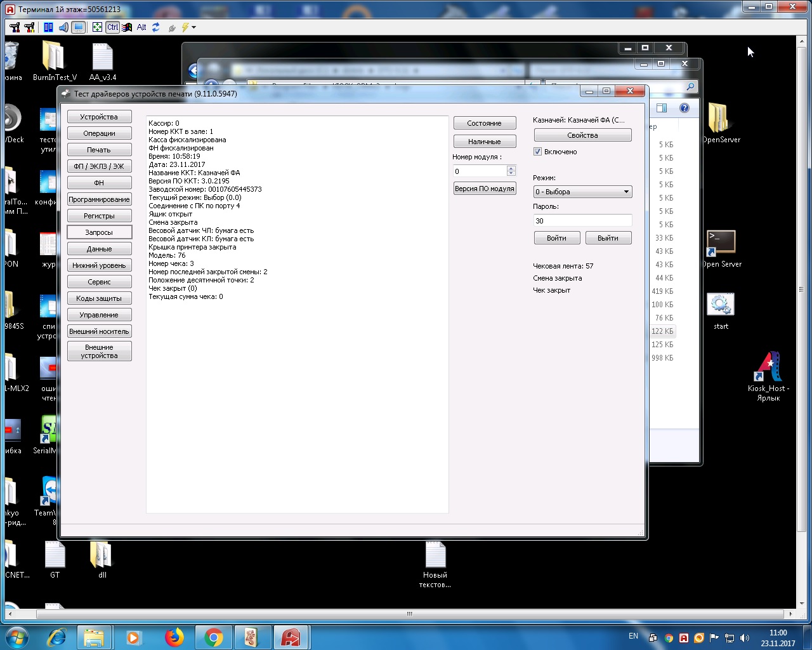Select the Сервис button

[x=99, y=282]
